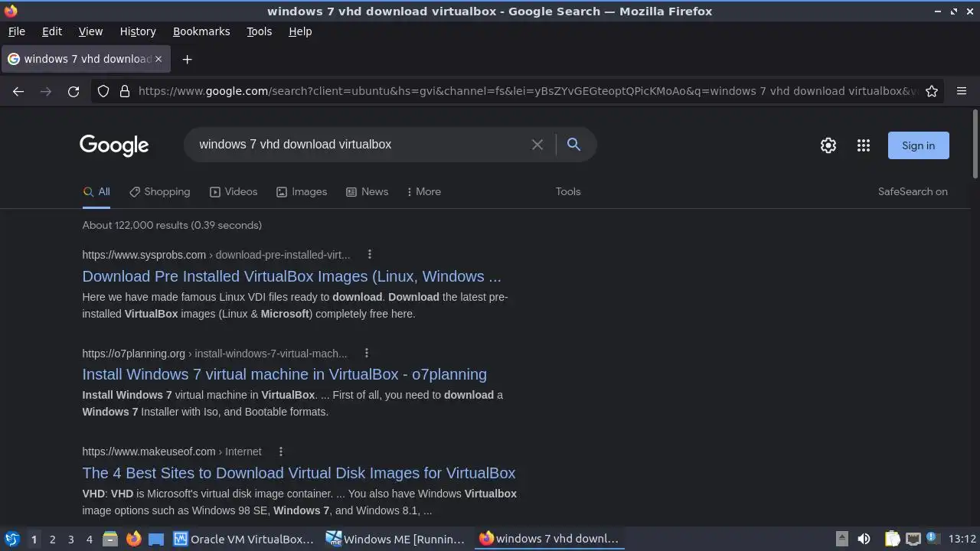Open options for the sysprobs result

click(369, 254)
